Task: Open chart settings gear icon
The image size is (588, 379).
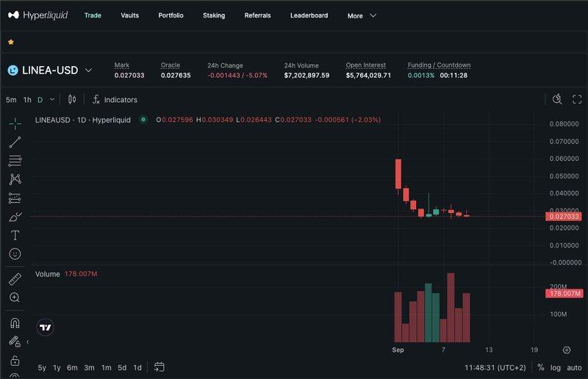Action: (567, 350)
